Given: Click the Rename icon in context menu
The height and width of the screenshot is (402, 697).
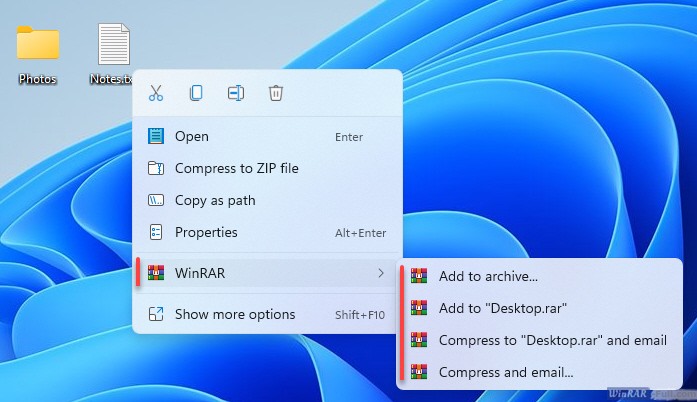Looking at the screenshot, I should pyautogui.click(x=236, y=93).
